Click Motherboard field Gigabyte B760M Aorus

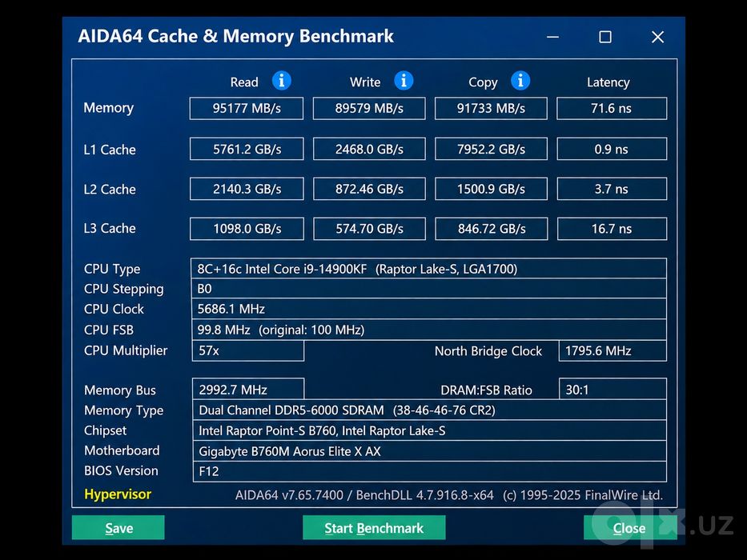point(429,451)
